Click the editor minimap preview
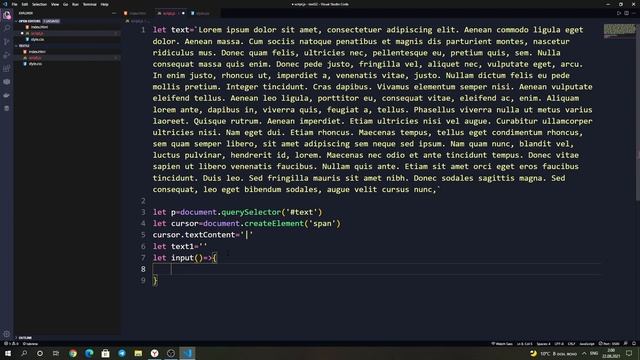 tap(619, 31)
